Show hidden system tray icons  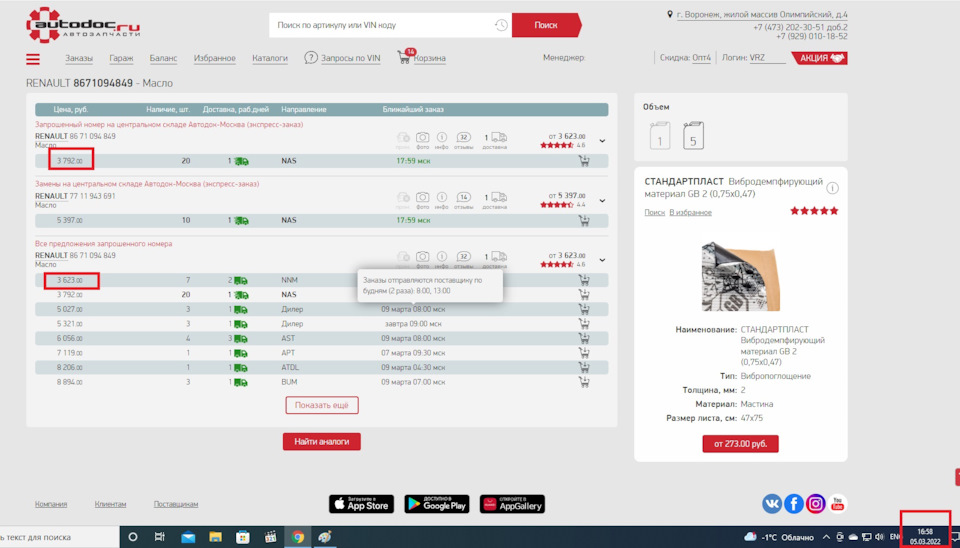pyautogui.click(x=827, y=537)
